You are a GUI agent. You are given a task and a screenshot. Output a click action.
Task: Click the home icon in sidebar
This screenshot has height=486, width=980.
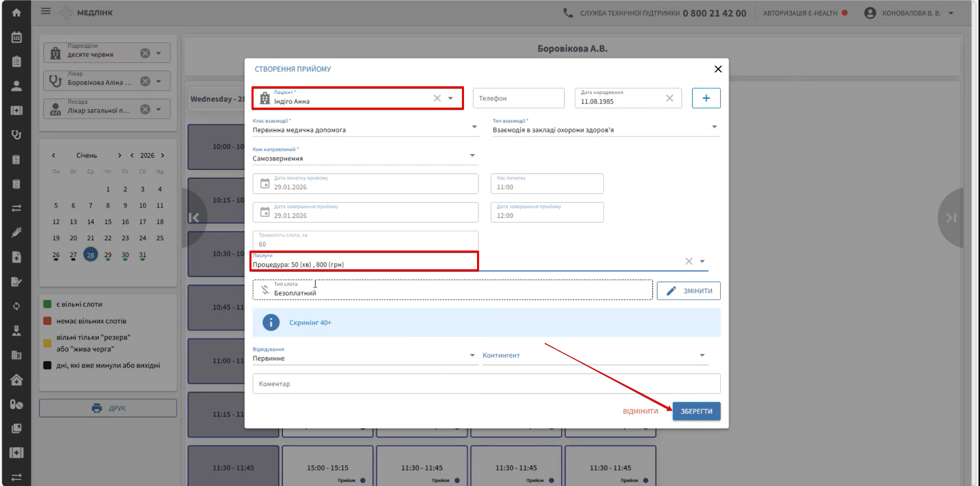click(x=16, y=12)
